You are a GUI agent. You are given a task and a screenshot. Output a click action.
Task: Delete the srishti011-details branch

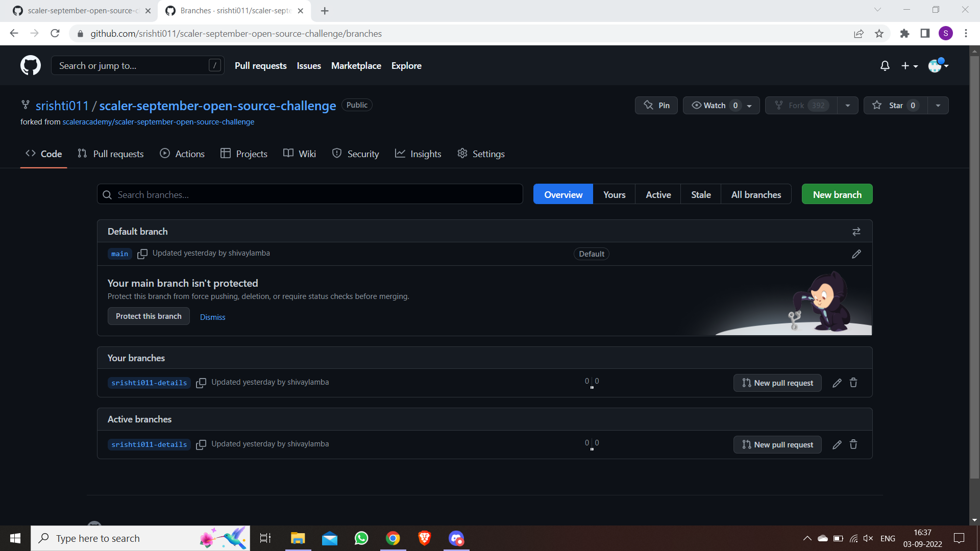click(x=853, y=383)
